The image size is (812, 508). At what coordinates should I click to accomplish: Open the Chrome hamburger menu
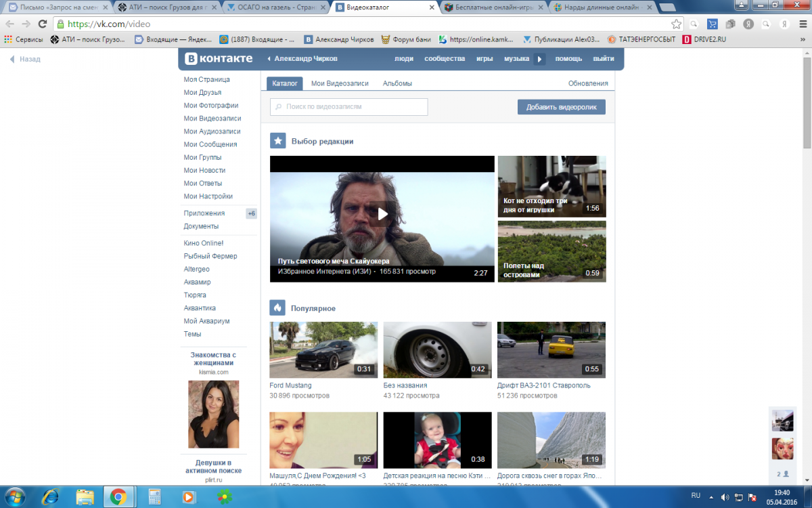802,24
